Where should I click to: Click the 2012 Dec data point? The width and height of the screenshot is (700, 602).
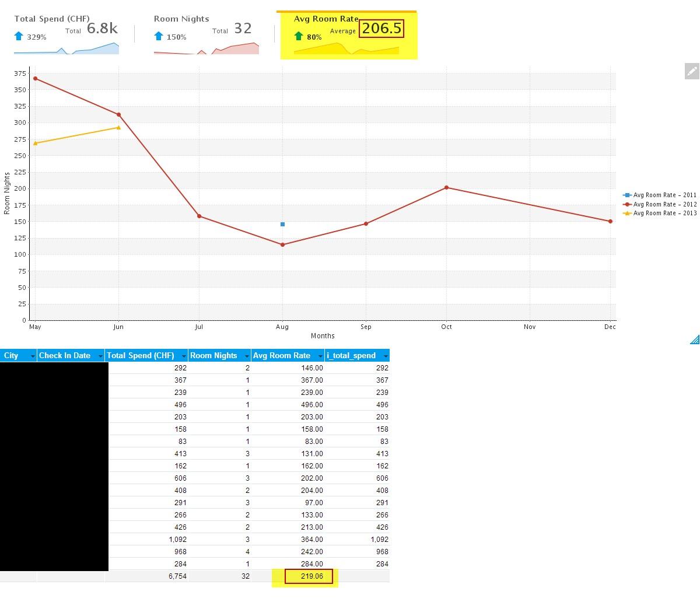[x=610, y=221]
